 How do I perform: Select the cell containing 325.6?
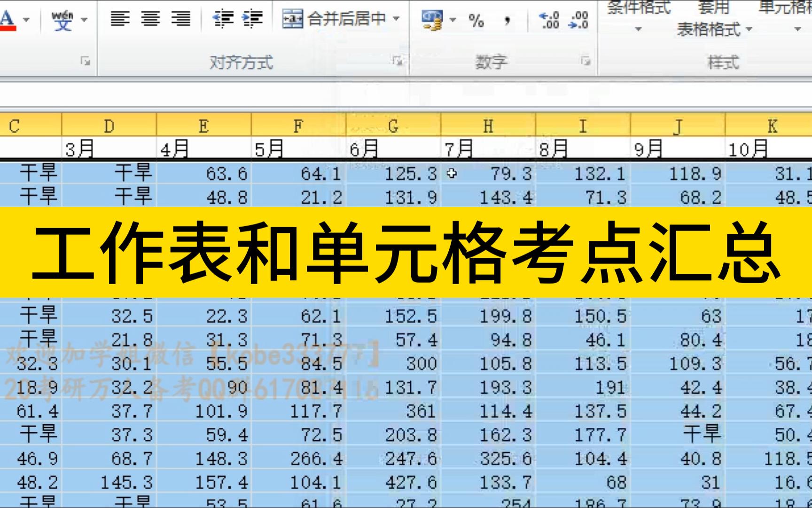click(489, 459)
